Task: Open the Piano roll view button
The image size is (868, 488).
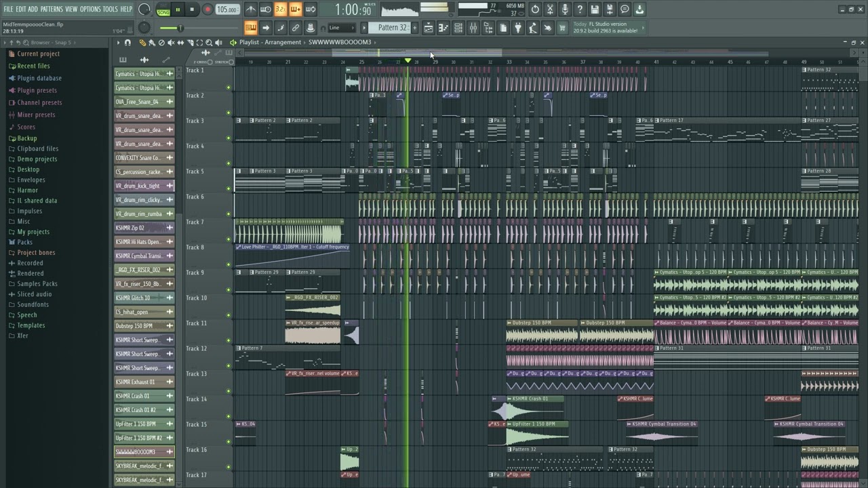Action: [x=443, y=28]
